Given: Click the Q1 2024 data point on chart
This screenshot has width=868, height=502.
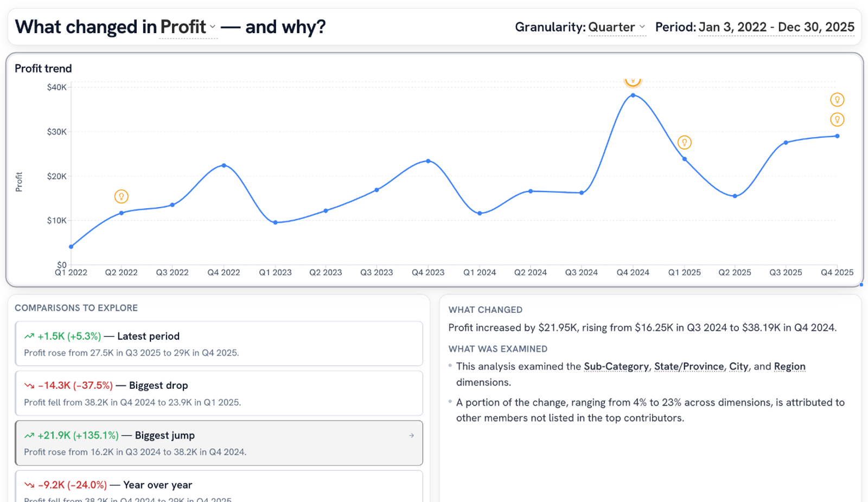Looking at the screenshot, I should [x=480, y=213].
